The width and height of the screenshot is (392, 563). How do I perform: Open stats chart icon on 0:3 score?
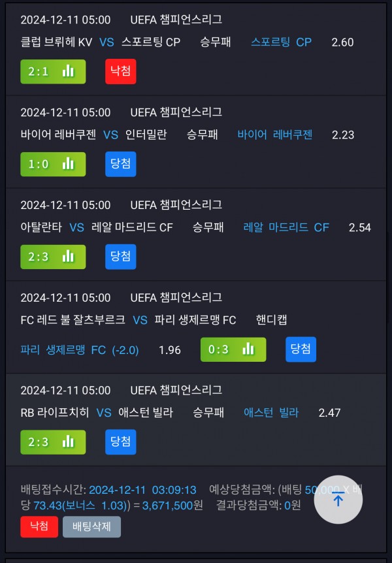248,349
